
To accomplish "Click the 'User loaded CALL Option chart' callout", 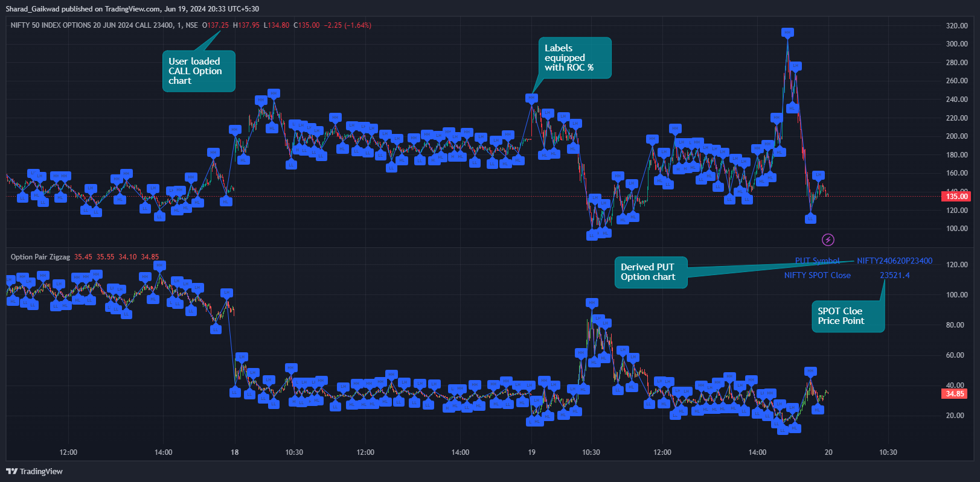I will (x=199, y=71).
